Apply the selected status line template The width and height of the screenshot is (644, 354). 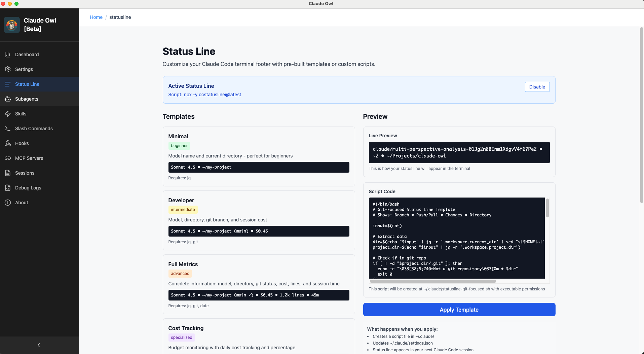(x=459, y=310)
